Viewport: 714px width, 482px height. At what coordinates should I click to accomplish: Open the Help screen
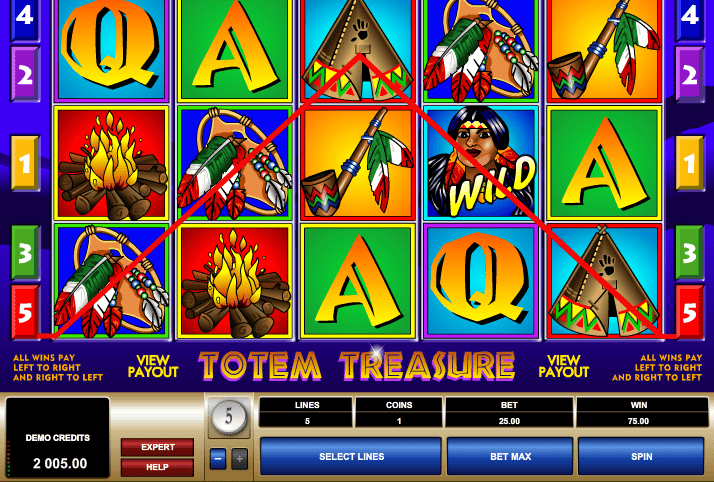point(158,467)
